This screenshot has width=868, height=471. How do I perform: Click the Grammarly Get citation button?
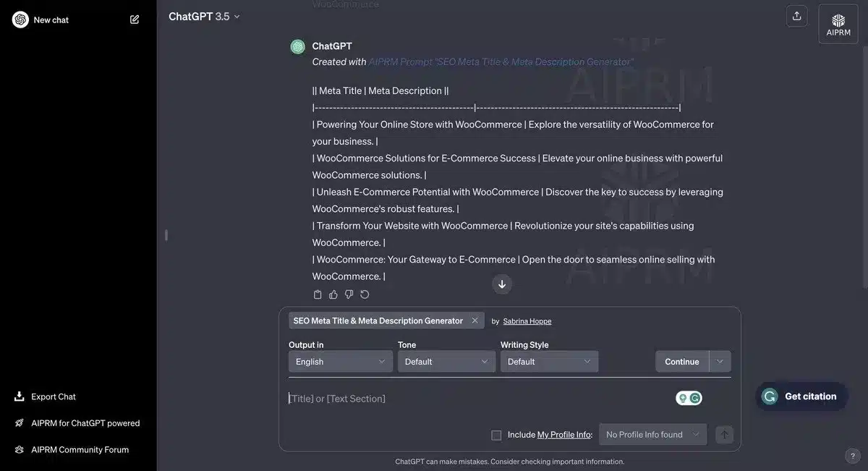click(801, 396)
